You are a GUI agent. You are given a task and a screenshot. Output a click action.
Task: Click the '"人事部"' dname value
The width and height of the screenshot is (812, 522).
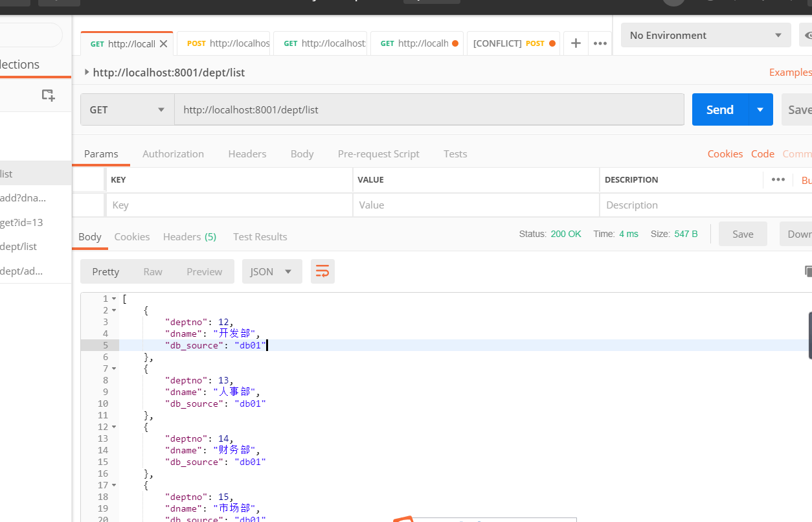coord(236,392)
